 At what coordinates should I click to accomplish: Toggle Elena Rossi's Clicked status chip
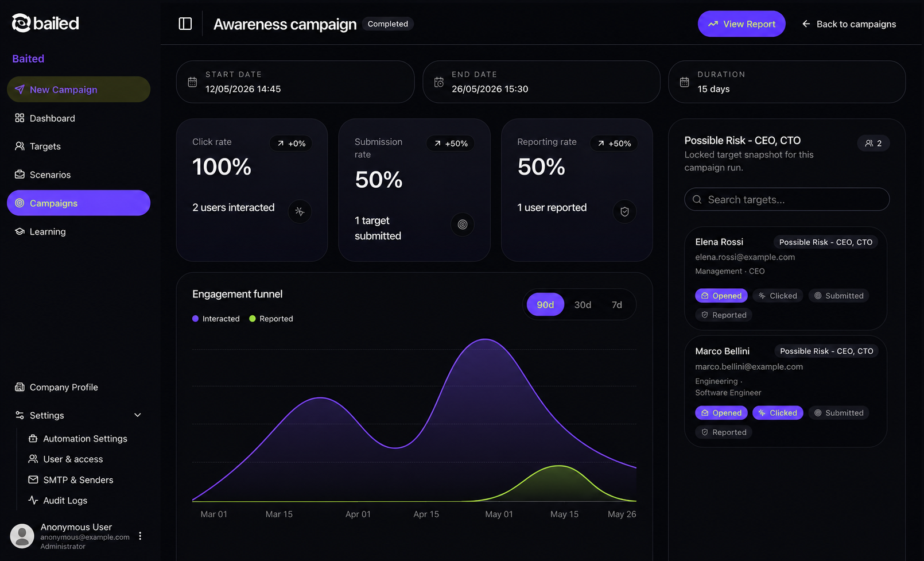coord(778,296)
